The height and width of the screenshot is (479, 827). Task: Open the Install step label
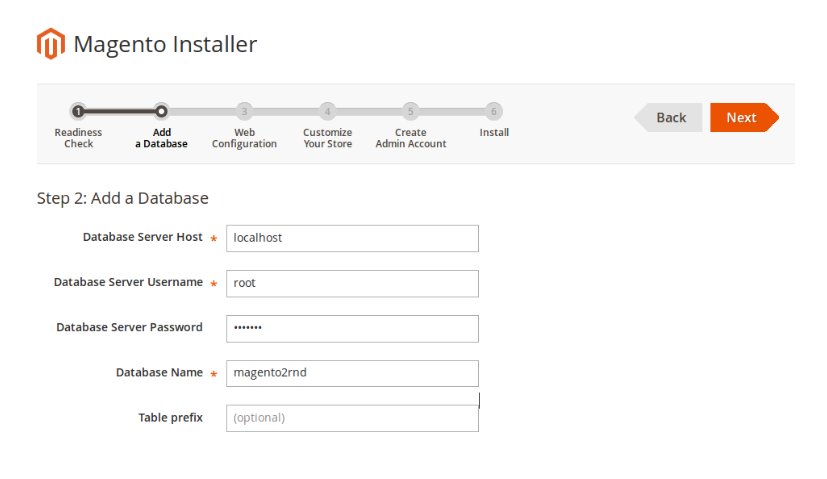click(494, 132)
